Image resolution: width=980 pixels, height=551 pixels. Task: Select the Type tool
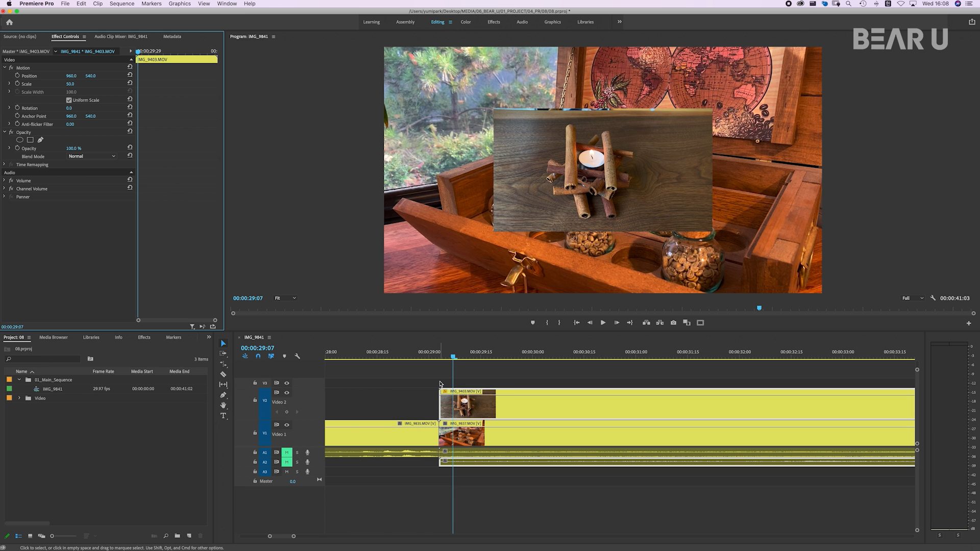(x=223, y=416)
